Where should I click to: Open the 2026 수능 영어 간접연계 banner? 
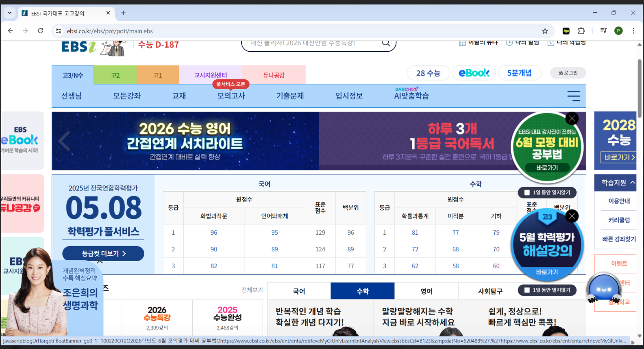click(185, 141)
